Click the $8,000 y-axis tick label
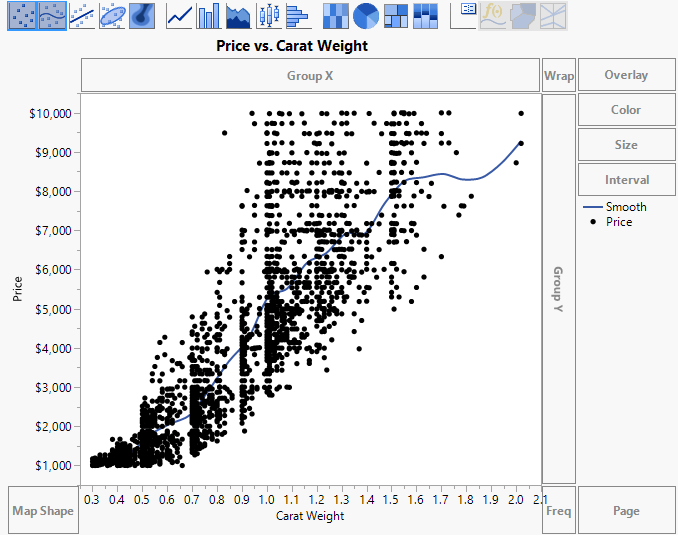 tap(53, 191)
